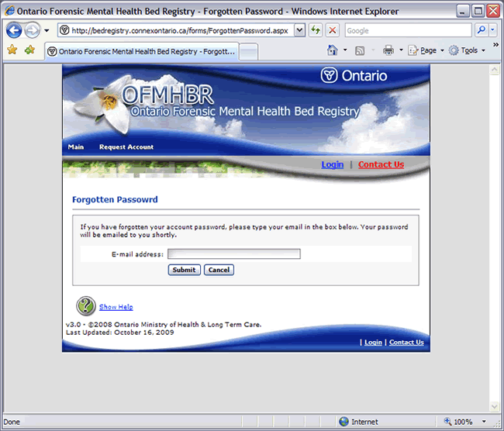Viewport: 504px width, 431px height.
Task: Open the Favorites Center star icon
Action: pyautogui.click(x=12, y=50)
